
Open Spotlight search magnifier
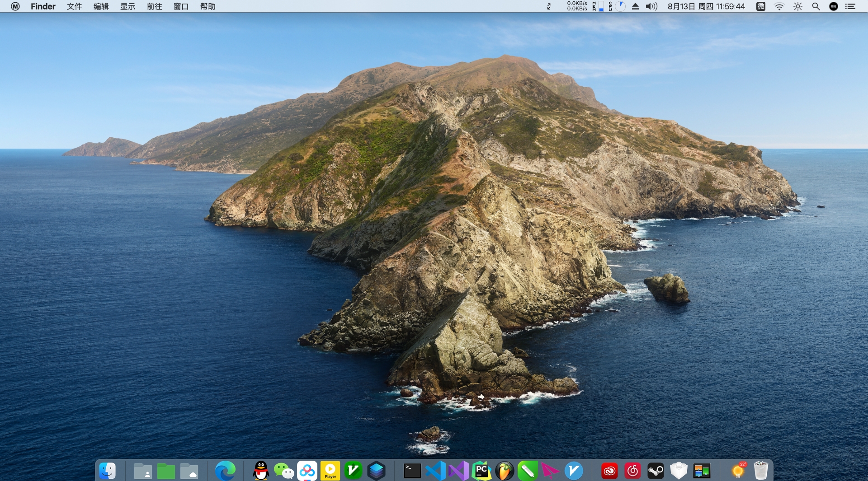tap(816, 6)
